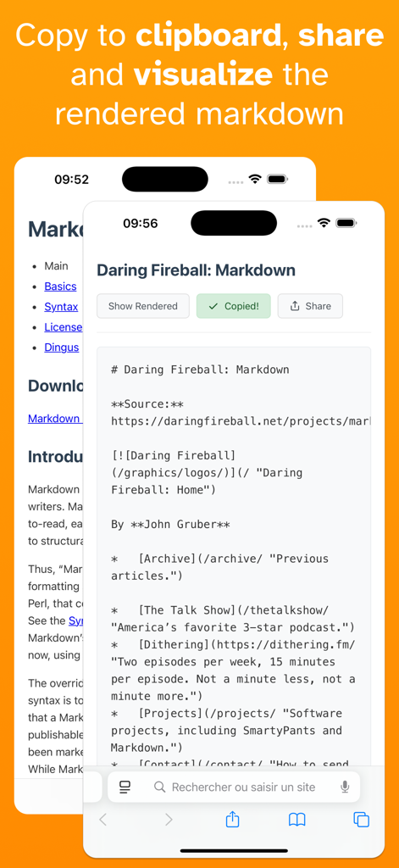The height and width of the screenshot is (868, 399).
Task: Tap the Share button
Action: [x=310, y=306]
